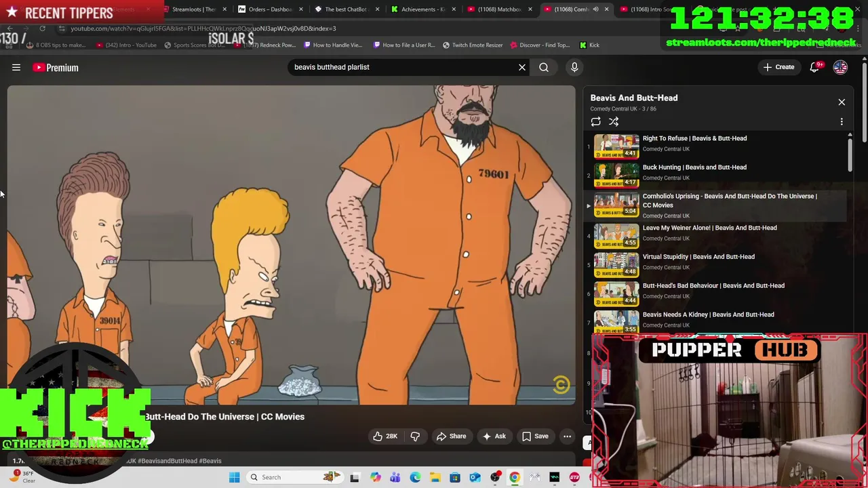Image resolution: width=868 pixels, height=488 pixels.
Task: Open Buck Hunting | Beavis and Butt-Head
Action: [x=694, y=167]
